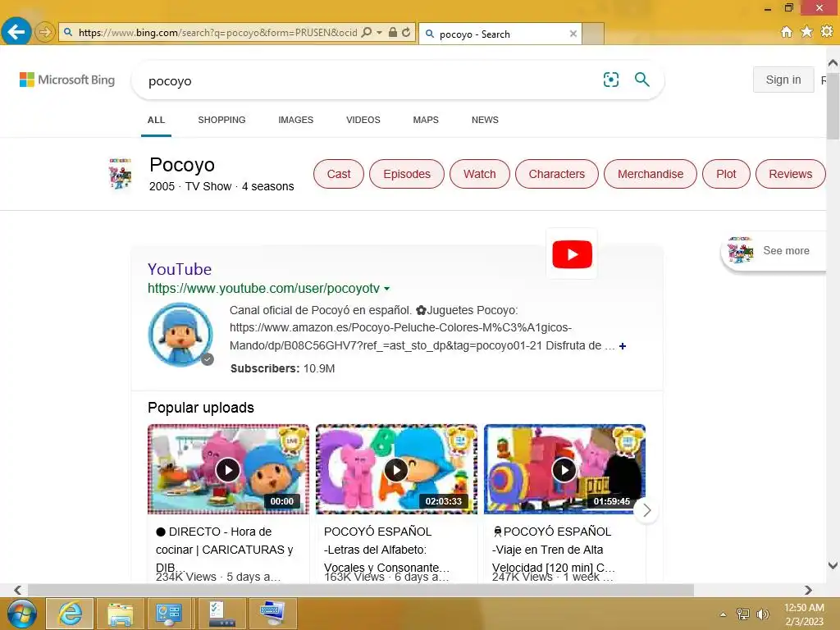Click the Cast pill button
This screenshot has width=840, height=630.
[x=339, y=174]
